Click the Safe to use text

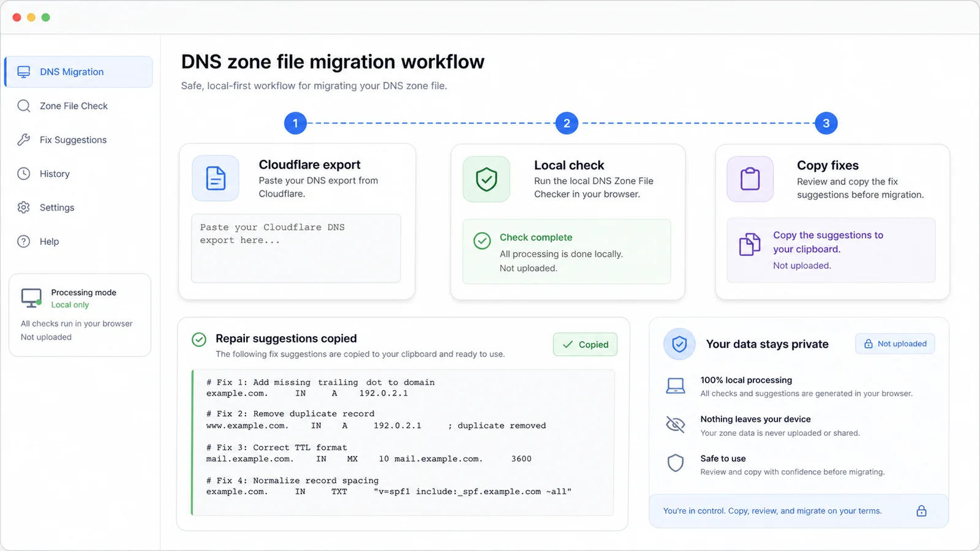(723, 459)
